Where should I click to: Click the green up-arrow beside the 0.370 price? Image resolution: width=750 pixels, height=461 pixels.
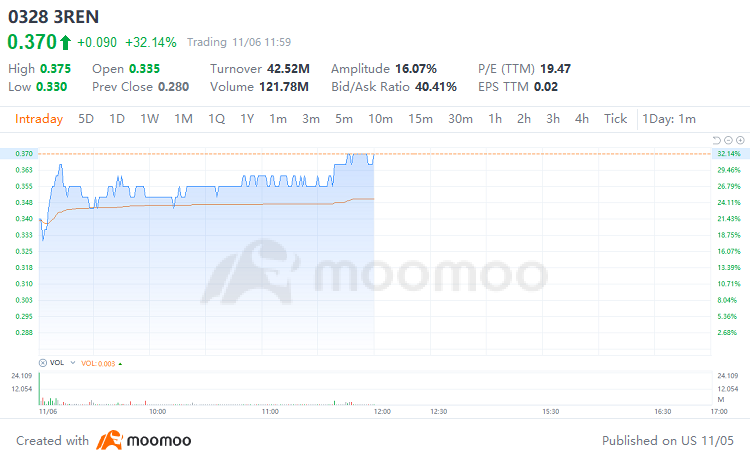tap(65, 43)
